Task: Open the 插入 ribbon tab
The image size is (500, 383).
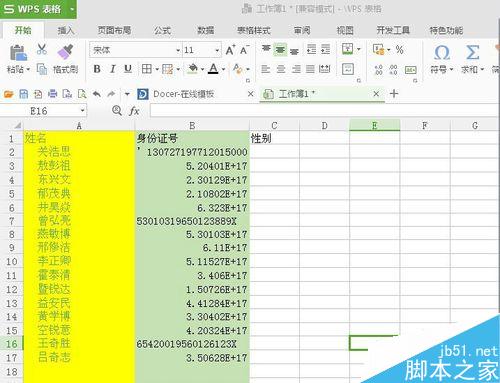Action: click(66, 31)
